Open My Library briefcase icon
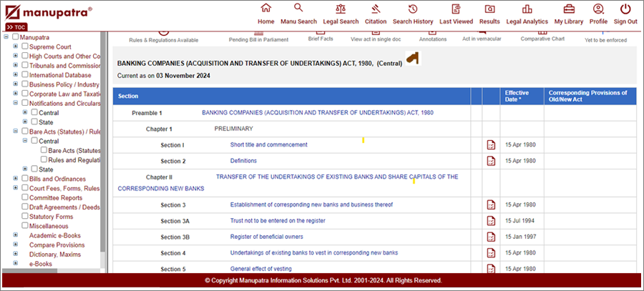 point(569,9)
